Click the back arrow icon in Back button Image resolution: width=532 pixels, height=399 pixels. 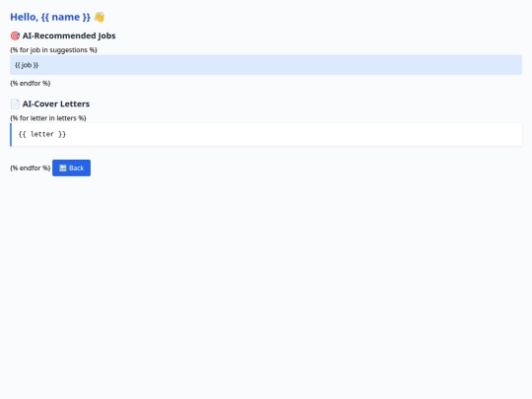(x=63, y=167)
